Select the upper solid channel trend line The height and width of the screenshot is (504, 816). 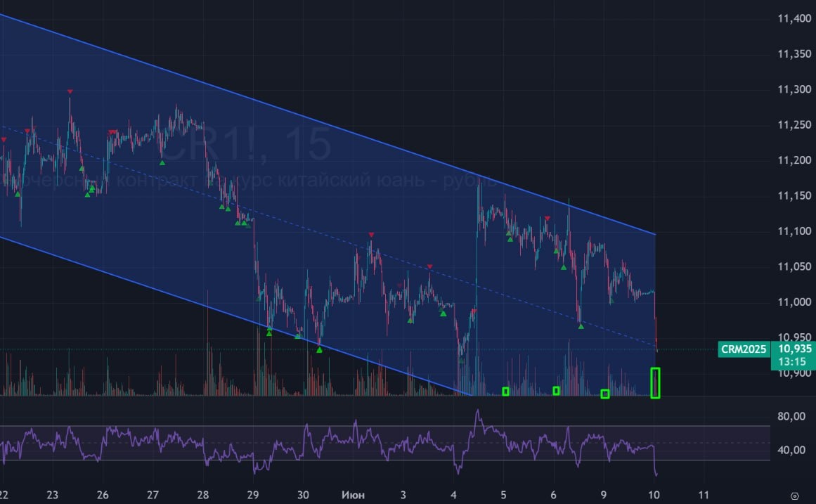coord(328,125)
